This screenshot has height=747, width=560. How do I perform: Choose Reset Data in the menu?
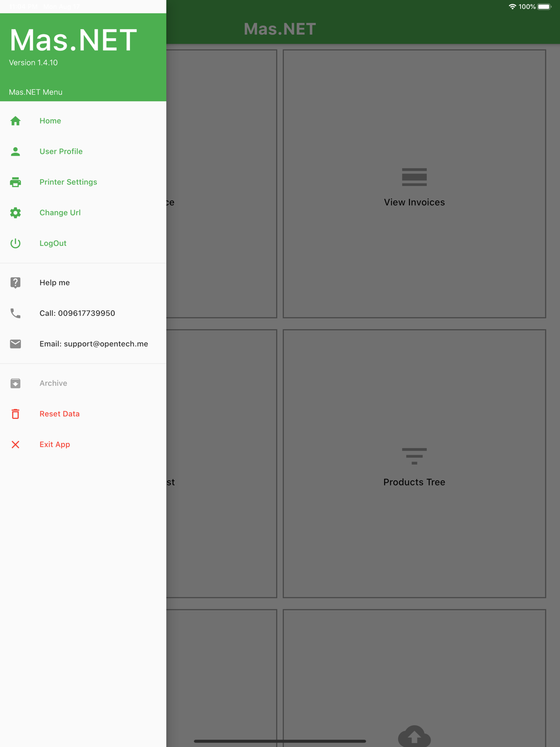pos(83,414)
